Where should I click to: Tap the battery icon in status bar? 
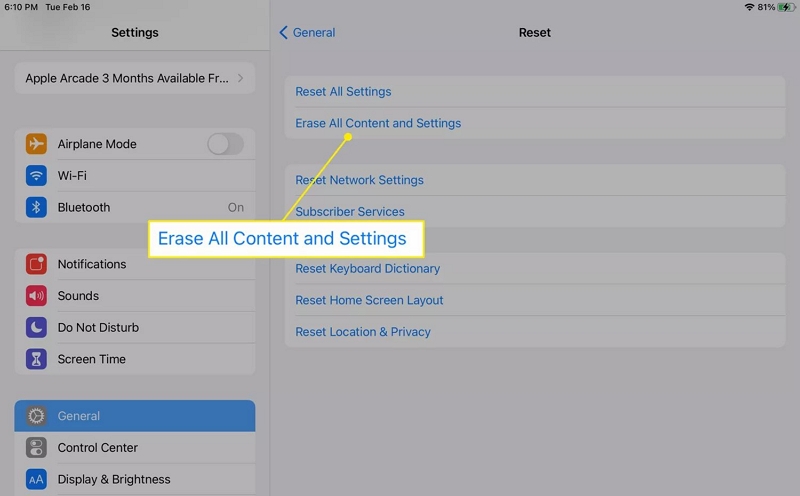(x=786, y=7)
